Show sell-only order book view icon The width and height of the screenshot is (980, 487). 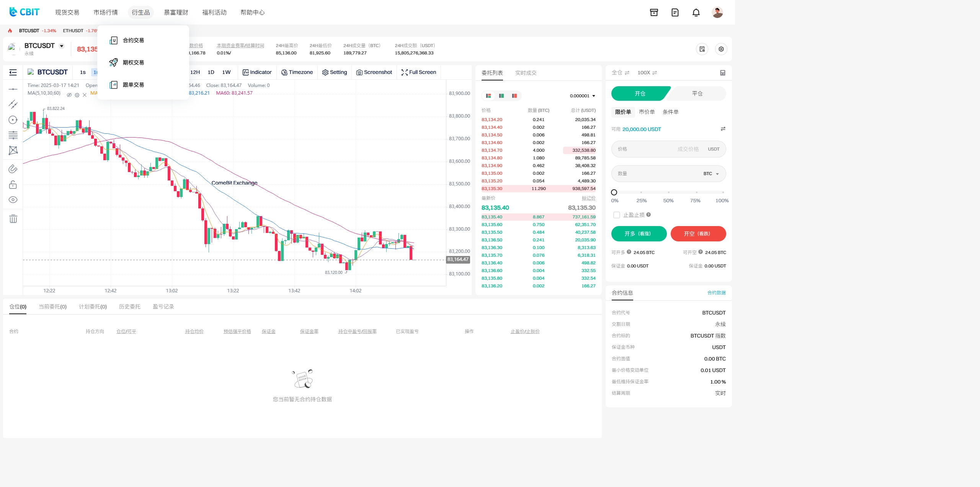pyautogui.click(x=514, y=96)
